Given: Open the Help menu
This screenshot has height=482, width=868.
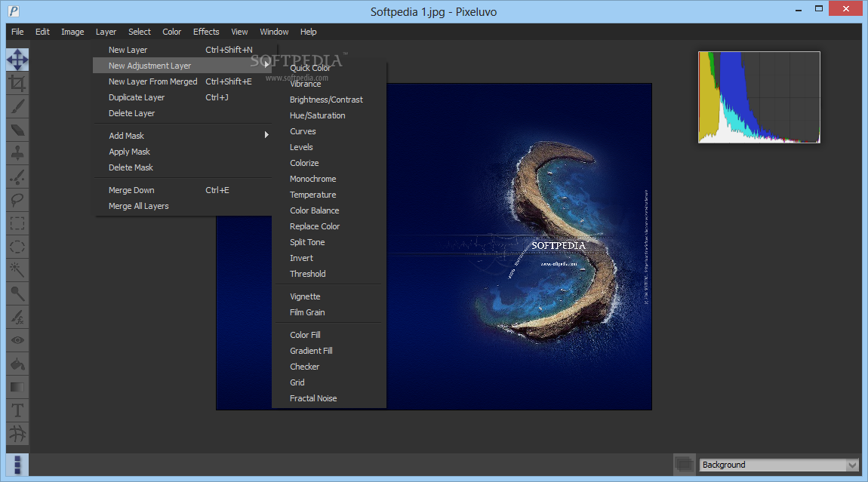Looking at the screenshot, I should coord(309,32).
